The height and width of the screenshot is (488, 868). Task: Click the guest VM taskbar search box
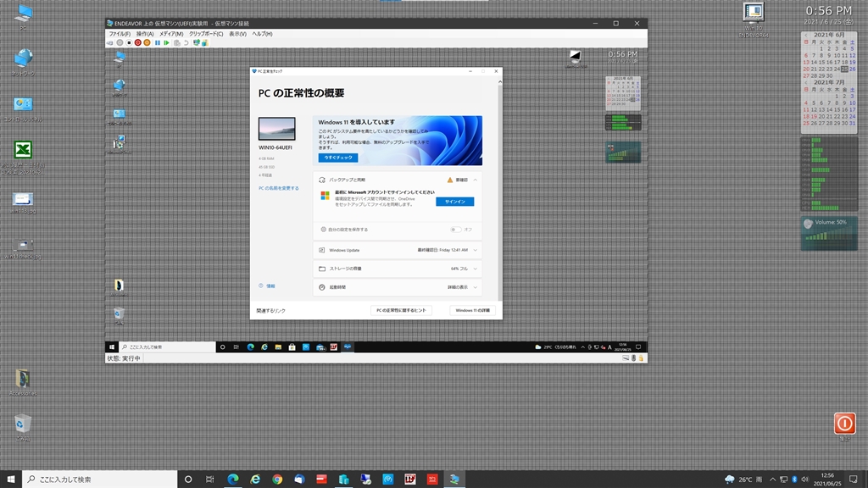[x=167, y=347]
